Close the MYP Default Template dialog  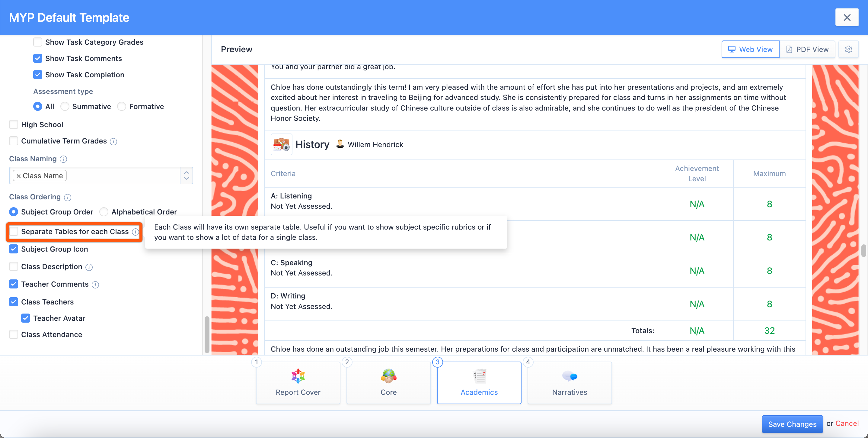(847, 17)
